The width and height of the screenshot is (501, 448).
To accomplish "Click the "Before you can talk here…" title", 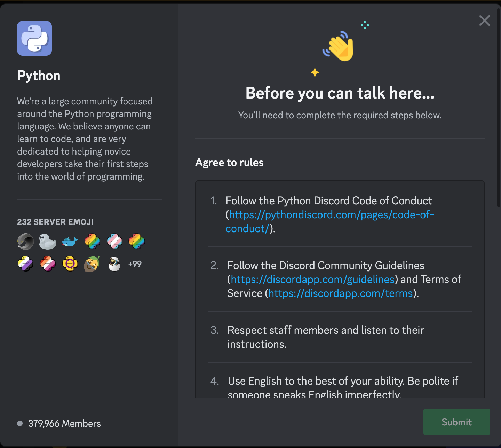I will 340,93.
